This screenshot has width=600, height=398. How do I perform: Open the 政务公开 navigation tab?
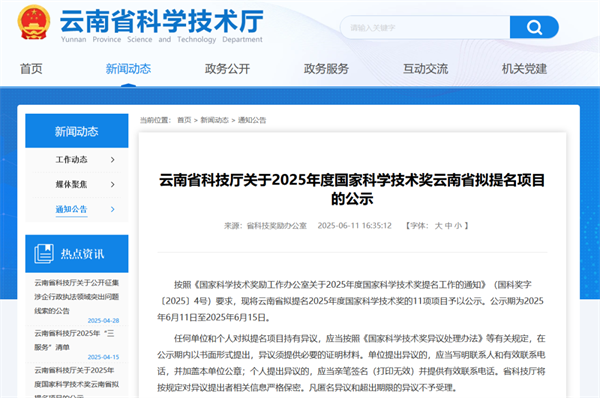coord(227,69)
